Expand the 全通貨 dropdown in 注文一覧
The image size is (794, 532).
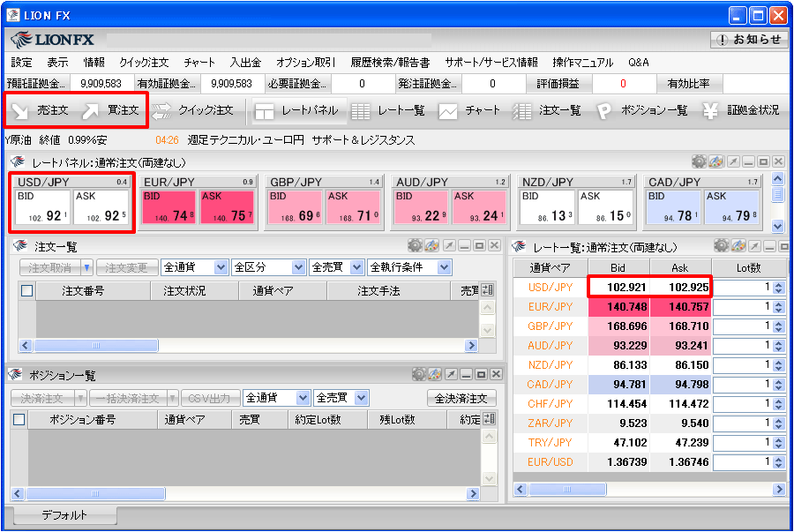(x=221, y=267)
